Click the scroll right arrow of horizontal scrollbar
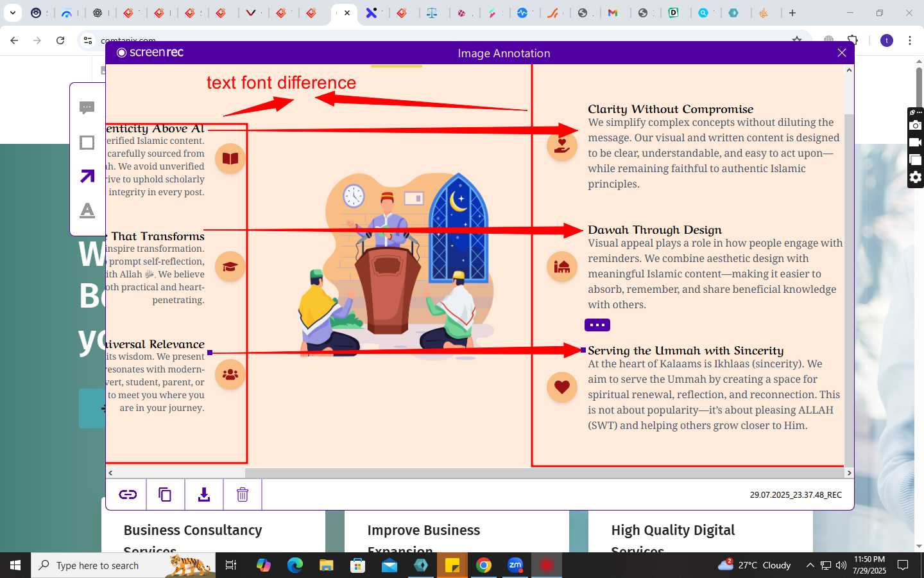 click(849, 473)
